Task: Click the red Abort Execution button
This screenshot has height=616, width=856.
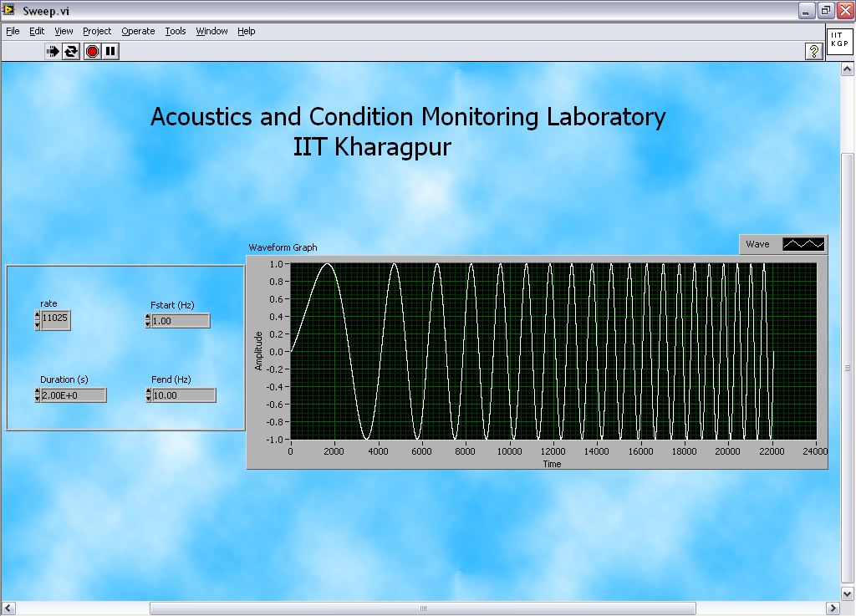Action: coord(92,51)
